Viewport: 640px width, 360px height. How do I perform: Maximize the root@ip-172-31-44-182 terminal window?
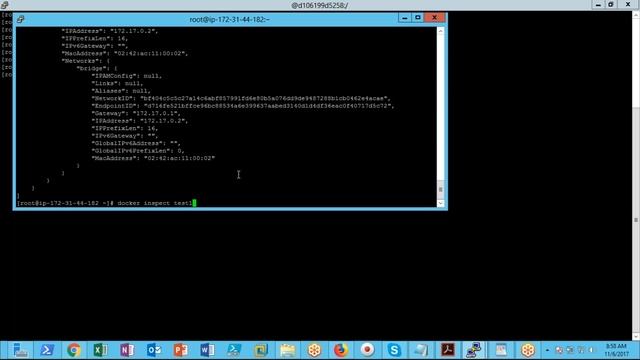[x=418, y=18]
